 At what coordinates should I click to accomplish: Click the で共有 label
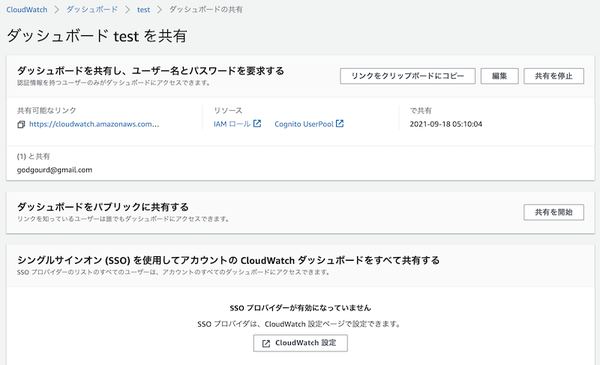coord(421,111)
